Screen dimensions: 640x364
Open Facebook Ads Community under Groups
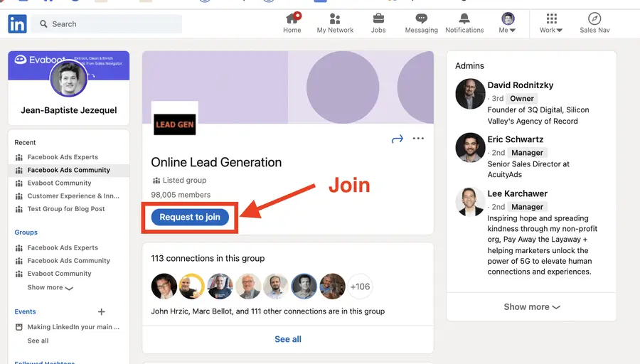pyautogui.click(x=68, y=261)
